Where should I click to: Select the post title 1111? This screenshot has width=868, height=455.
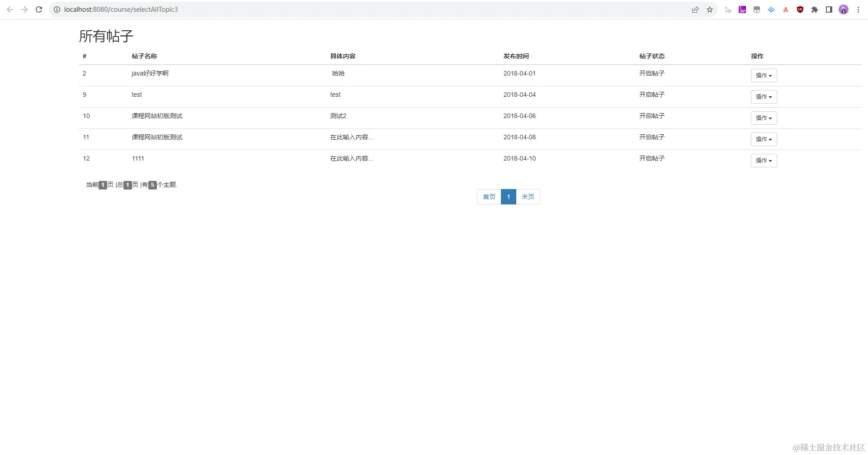(x=138, y=158)
